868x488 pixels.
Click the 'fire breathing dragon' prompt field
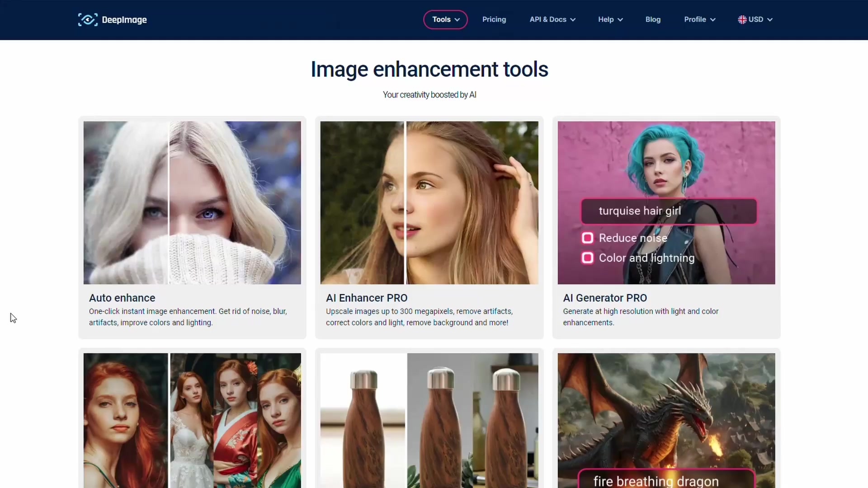[x=666, y=479]
